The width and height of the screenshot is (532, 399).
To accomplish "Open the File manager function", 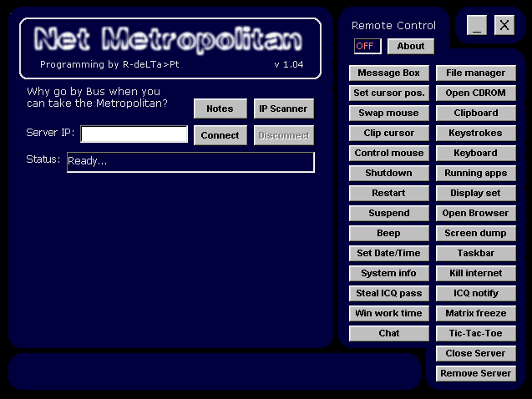I will coord(475,73).
